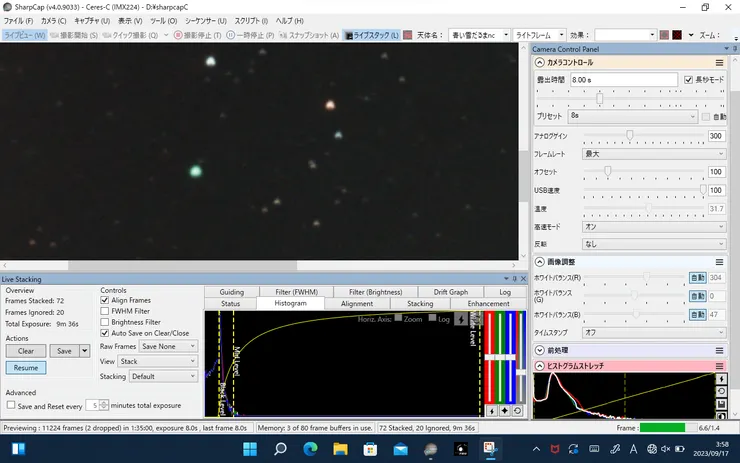Click the 露出時間 exposure input field

tap(622, 79)
